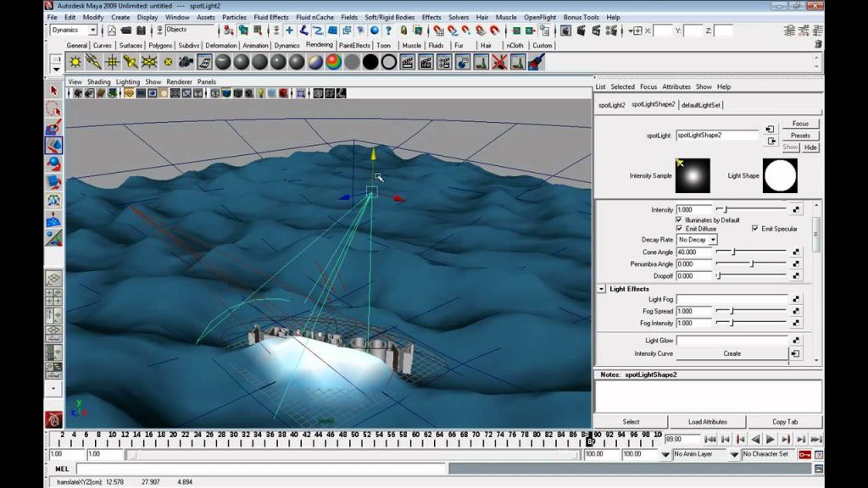Screen dimensions: 868x488
Task: Open the shelf options arrow menu
Action: pyautogui.click(x=56, y=69)
